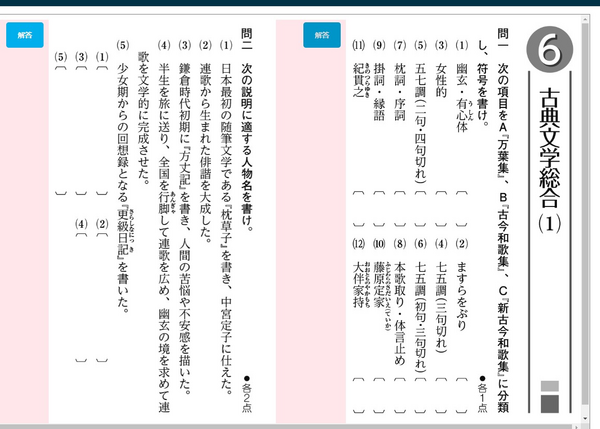Click item (2) ますらをぶり

(x=462, y=284)
